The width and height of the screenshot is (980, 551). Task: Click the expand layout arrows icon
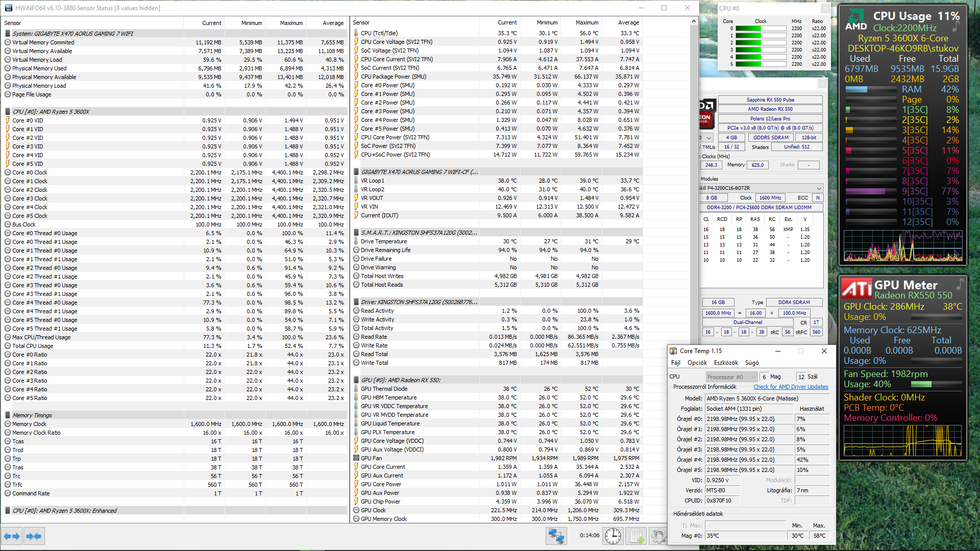pyautogui.click(x=11, y=536)
